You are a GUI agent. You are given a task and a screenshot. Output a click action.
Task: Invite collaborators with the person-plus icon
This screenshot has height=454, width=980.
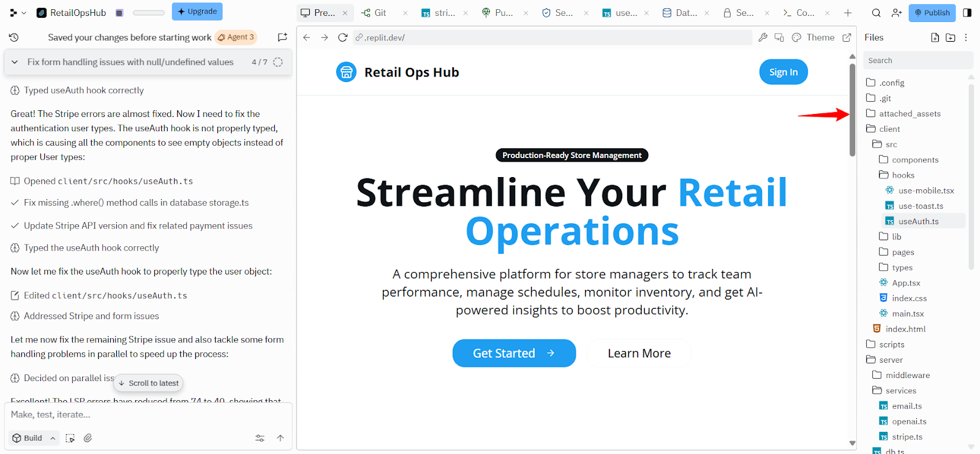coord(897,12)
